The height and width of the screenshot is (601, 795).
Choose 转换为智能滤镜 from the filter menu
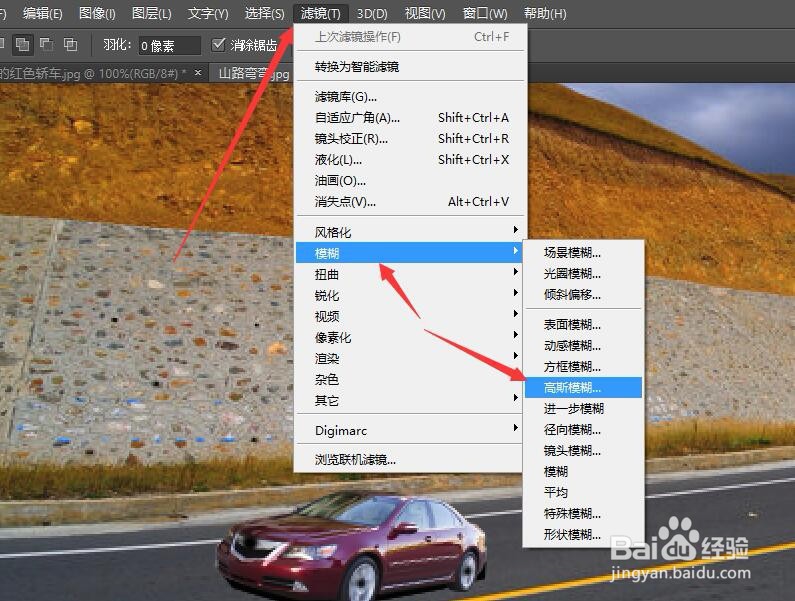coord(410,67)
